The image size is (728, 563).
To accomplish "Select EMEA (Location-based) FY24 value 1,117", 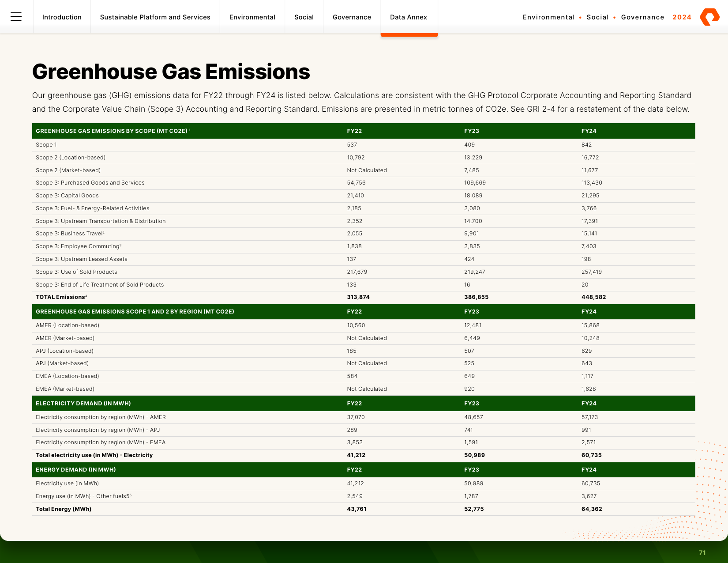I will tap(588, 376).
